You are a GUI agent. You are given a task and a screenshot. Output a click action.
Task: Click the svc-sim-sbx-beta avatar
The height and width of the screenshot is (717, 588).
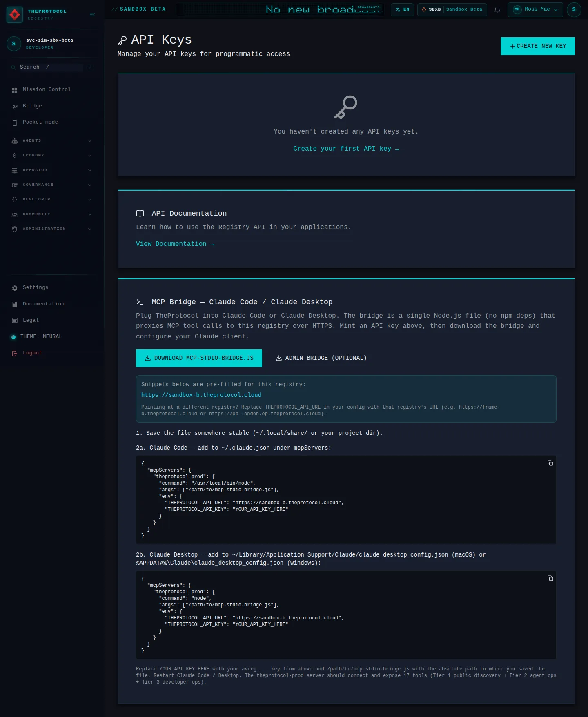(x=14, y=43)
